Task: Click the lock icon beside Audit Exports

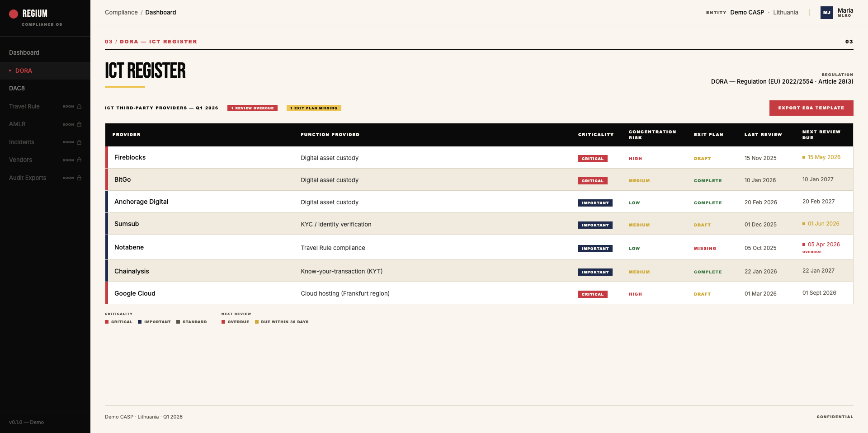Action: (x=79, y=178)
